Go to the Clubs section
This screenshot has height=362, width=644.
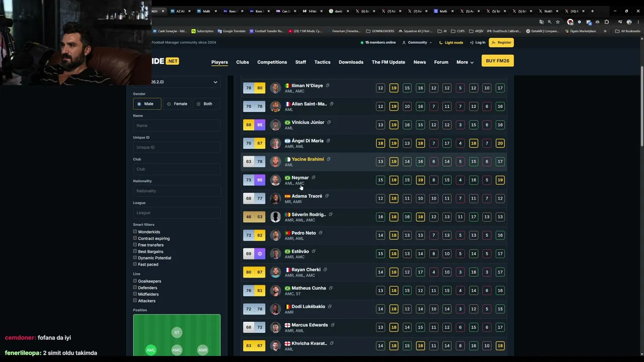coord(243,62)
